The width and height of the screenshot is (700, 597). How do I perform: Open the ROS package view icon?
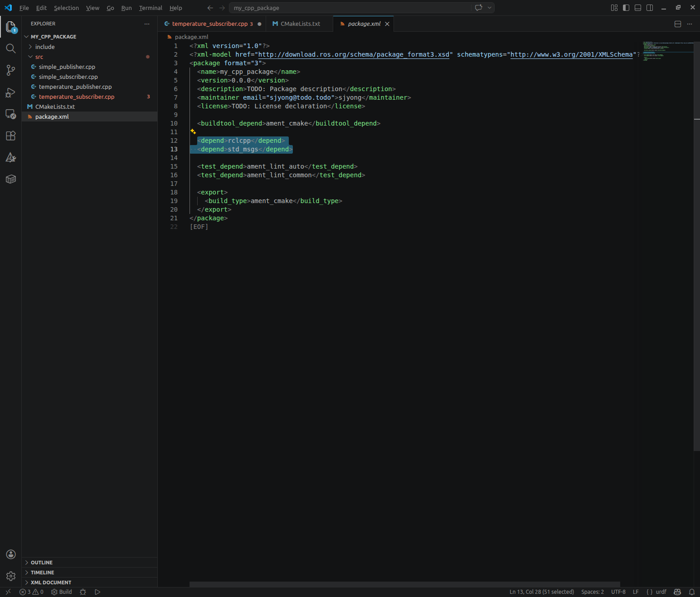pos(11,179)
